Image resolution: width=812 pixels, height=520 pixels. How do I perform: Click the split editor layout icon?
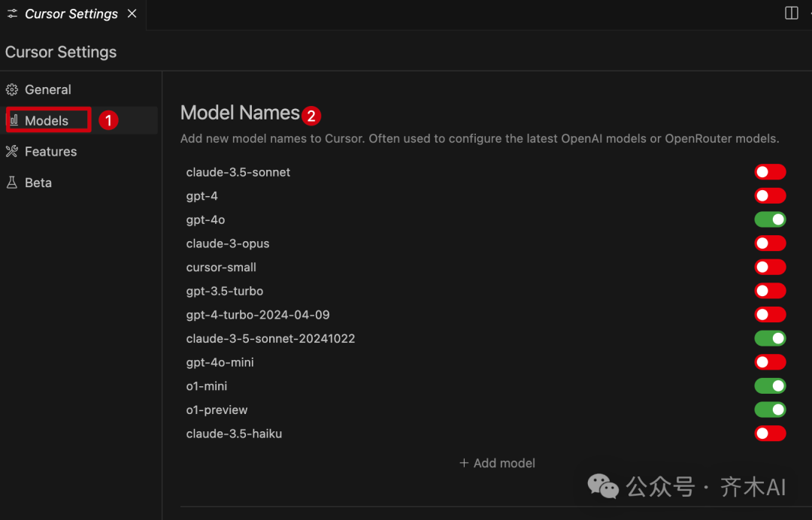click(x=791, y=13)
